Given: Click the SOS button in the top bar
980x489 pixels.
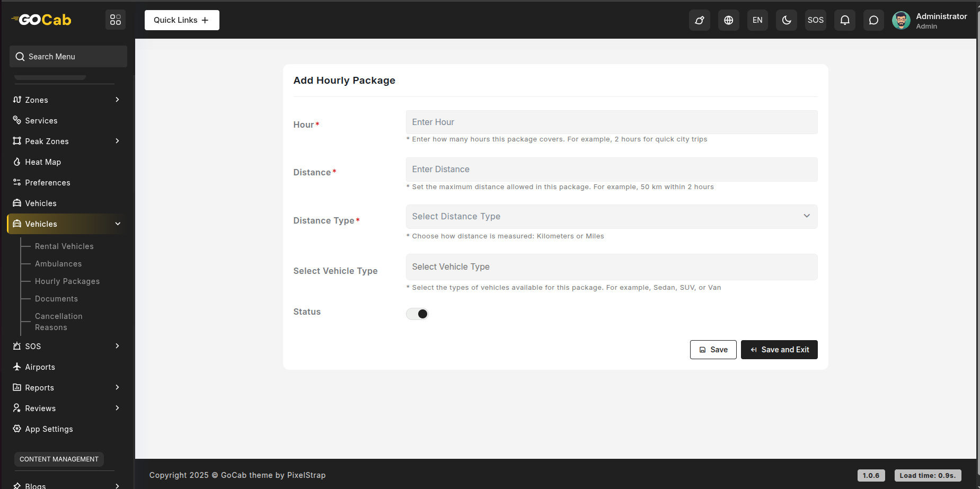Looking at the screenshot, I should click(815, 20).
